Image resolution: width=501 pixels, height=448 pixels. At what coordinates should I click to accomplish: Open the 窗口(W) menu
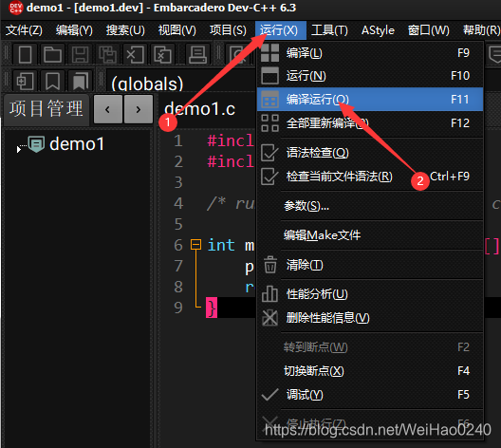[429, 30]
